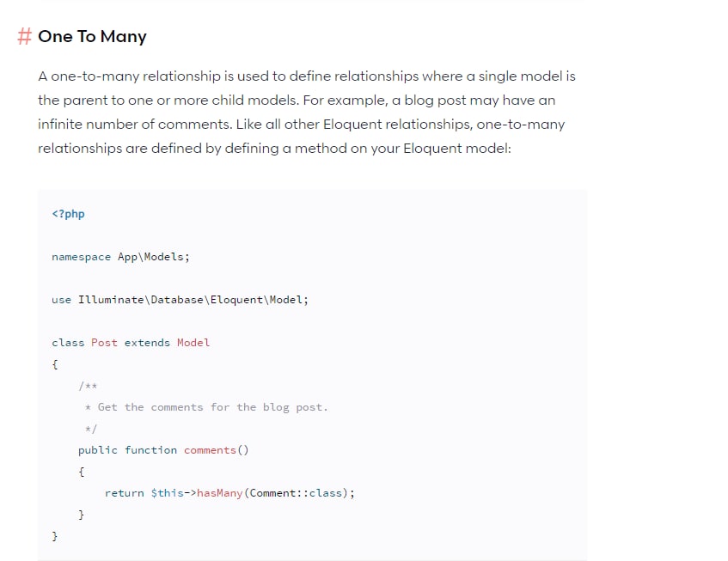This screenshot has width=728, height=561.
Task: Click the Model keyword after extends
Action: click(193, 343)
